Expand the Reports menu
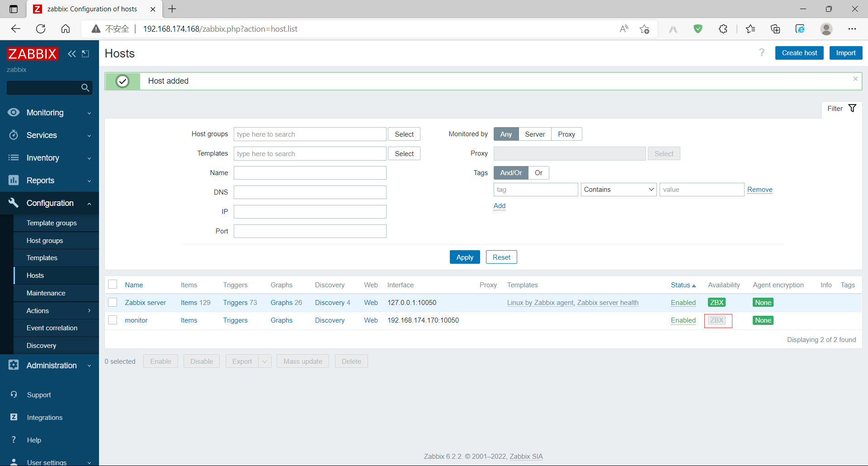 (49, 181)
